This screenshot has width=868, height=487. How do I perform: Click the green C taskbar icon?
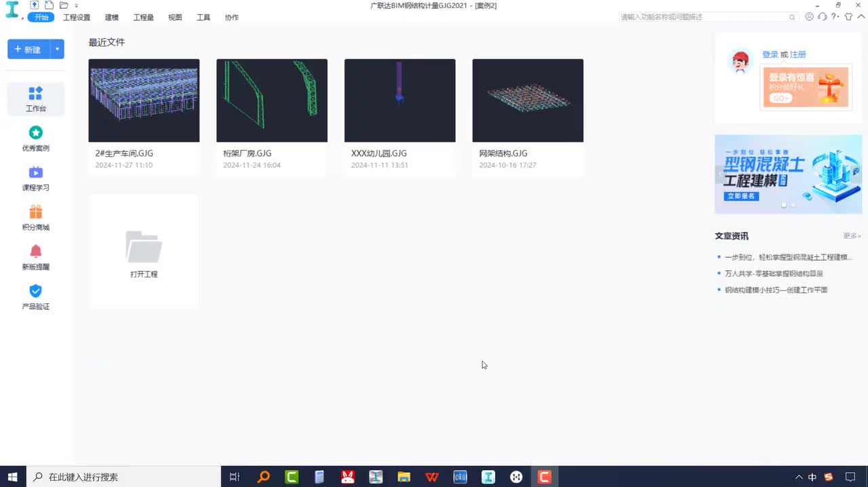(292, 477)
